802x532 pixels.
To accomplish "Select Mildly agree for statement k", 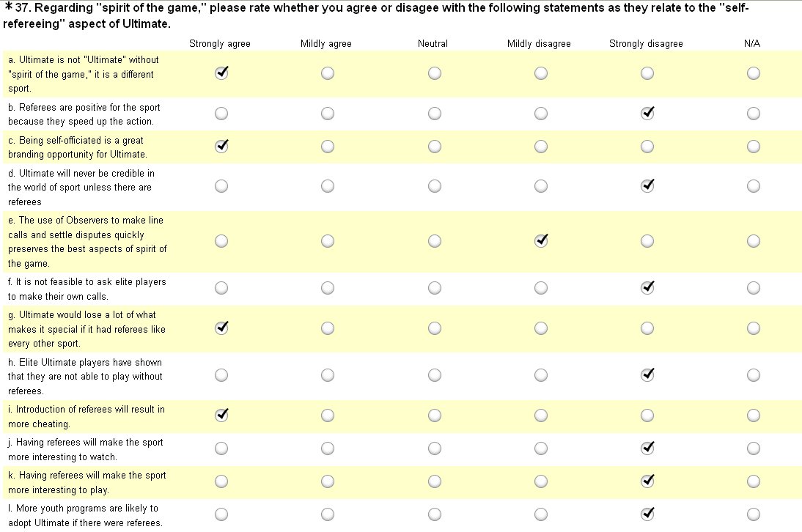I will [x=327, y=481].
